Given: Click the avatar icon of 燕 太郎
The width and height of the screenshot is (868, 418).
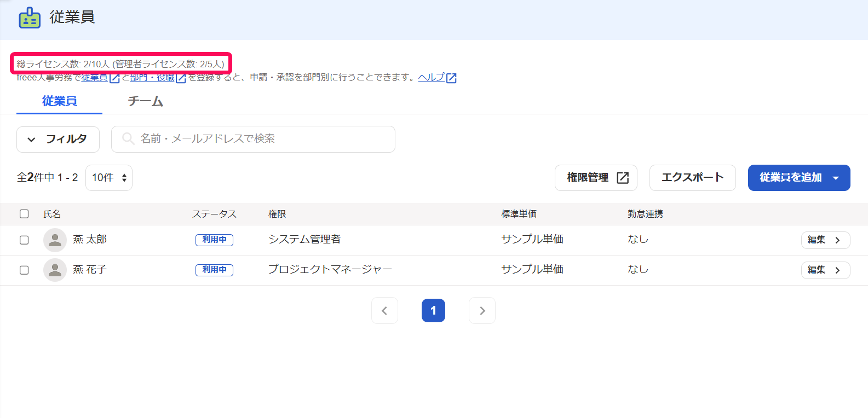Looking at the screenshot, I should 55,240.
